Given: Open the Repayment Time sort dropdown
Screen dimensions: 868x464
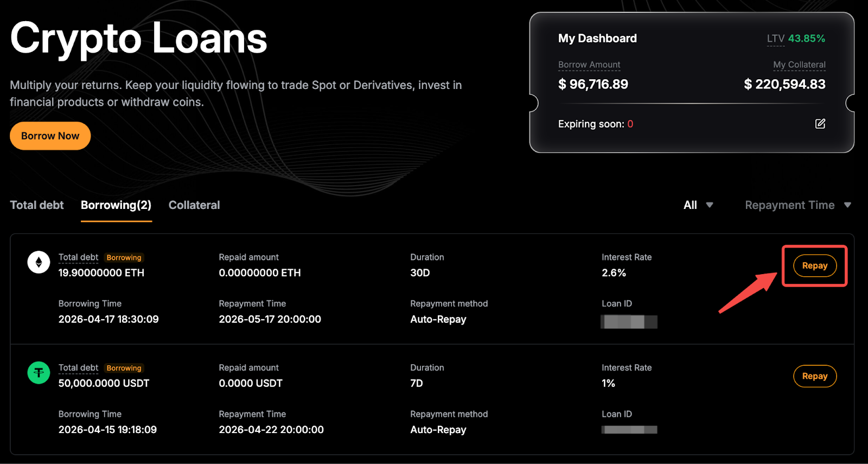Looking at the screenshot, I should coord(797,205).
